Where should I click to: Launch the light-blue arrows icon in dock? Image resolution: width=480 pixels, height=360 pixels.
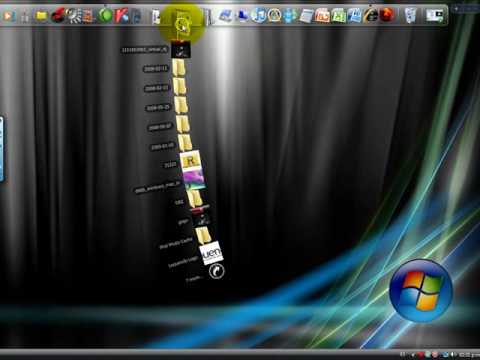290,16
